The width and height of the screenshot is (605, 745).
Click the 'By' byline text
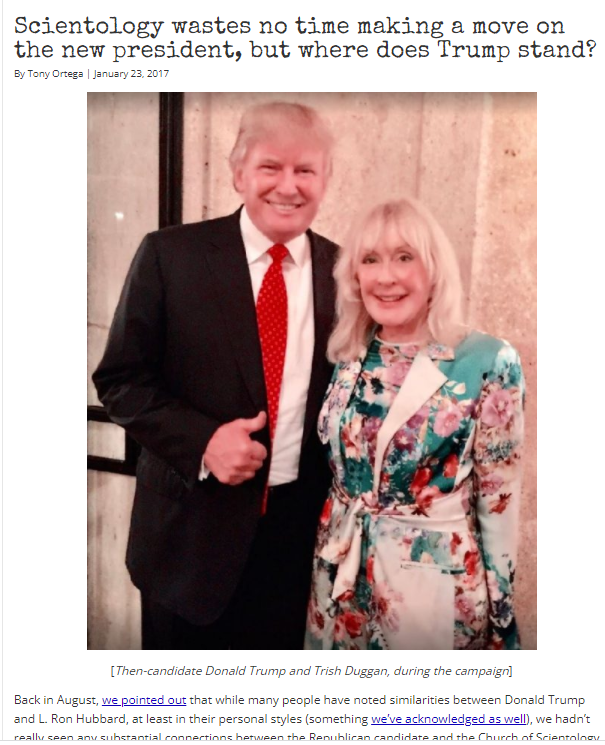coord(19,74)
